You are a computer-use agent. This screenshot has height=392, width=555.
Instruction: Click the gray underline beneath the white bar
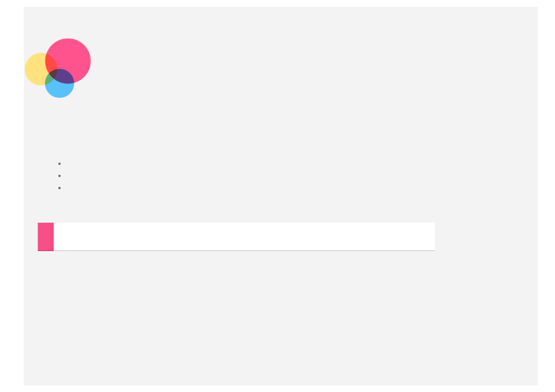tap(244, 251)
